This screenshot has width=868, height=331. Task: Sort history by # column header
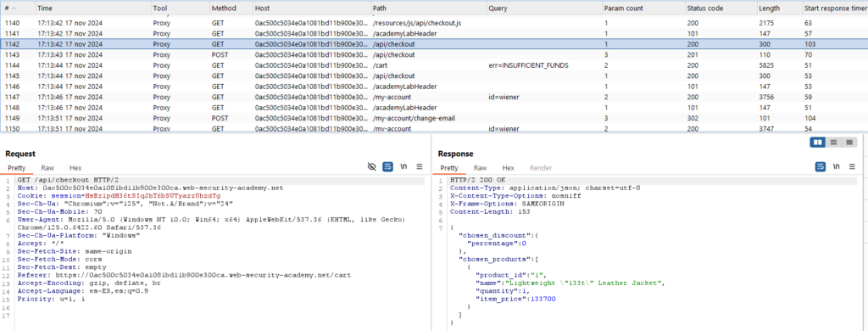(17, 8)
